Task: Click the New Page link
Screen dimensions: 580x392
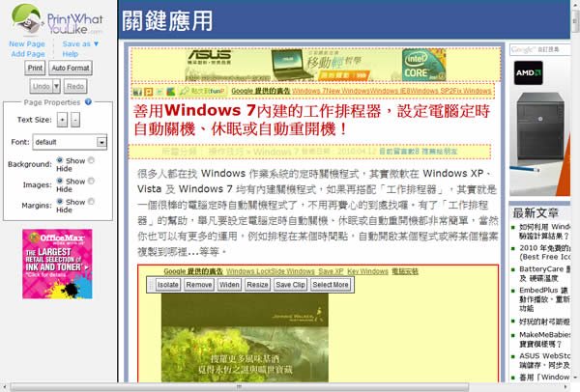Action: [x=28, y=43]
